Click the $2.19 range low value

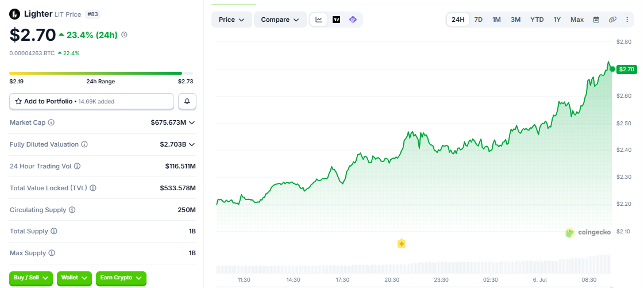(17, 82)
